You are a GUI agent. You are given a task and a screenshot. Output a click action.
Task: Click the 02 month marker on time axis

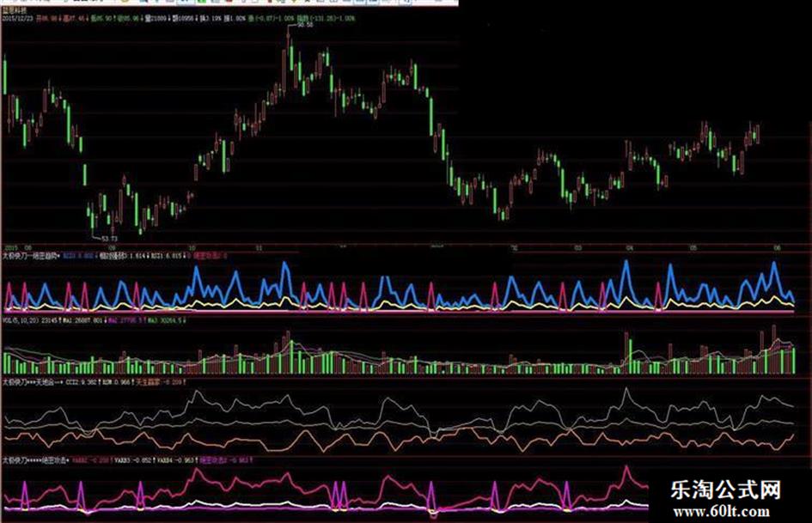coord(514,248)
